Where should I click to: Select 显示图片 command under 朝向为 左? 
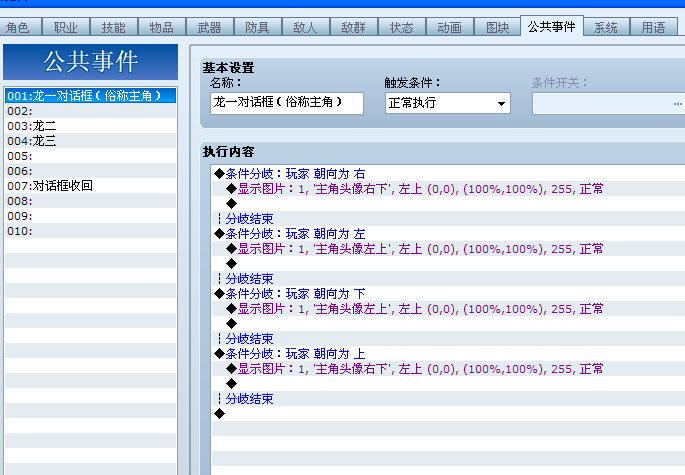point(448,249)
